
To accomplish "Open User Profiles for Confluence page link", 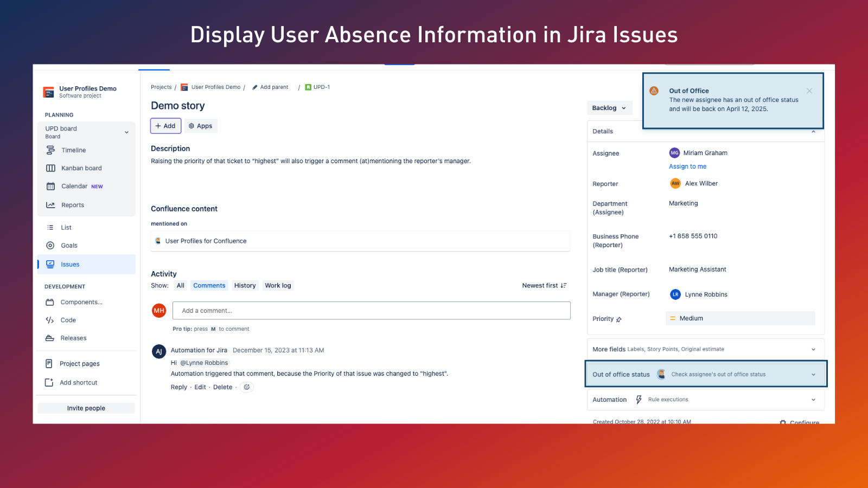I will click(x=206, y=241).
